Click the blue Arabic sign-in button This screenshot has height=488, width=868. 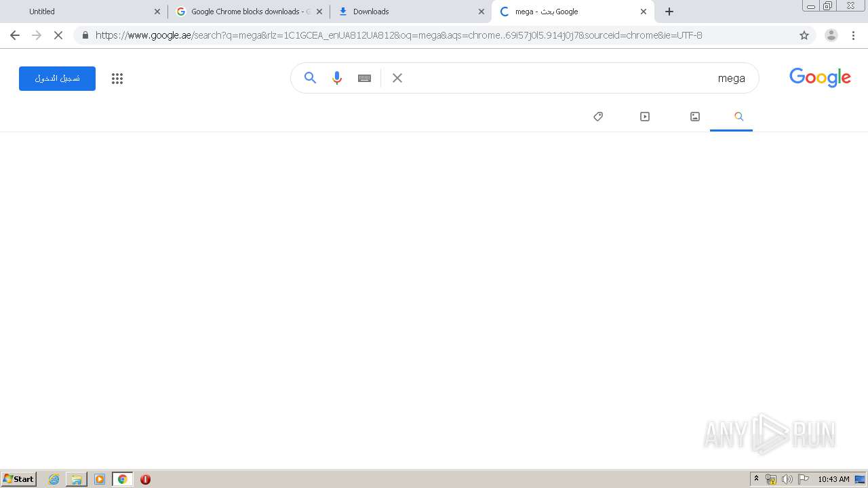[x=57, y=79]
